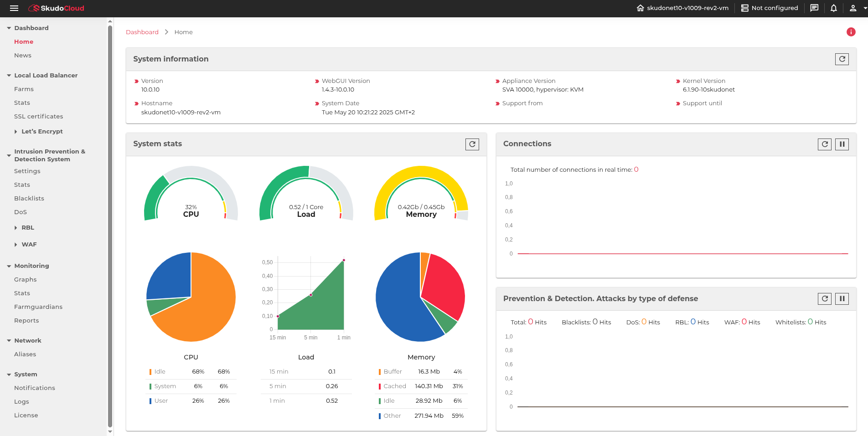
Task: Click the red info icon
Action: point(851,32)
